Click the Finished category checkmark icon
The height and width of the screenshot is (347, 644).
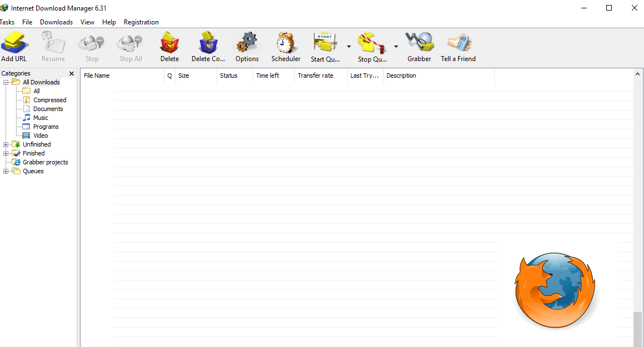pos(16,153)
